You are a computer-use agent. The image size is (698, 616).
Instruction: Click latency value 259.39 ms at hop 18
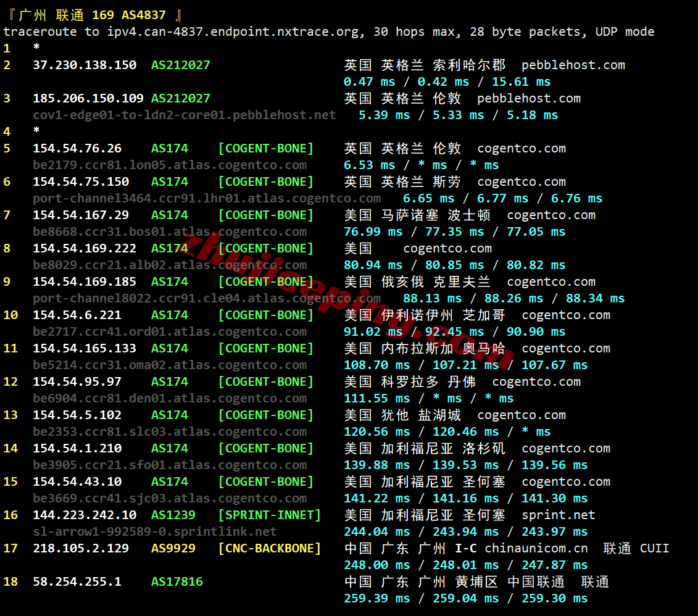[377, 599]
